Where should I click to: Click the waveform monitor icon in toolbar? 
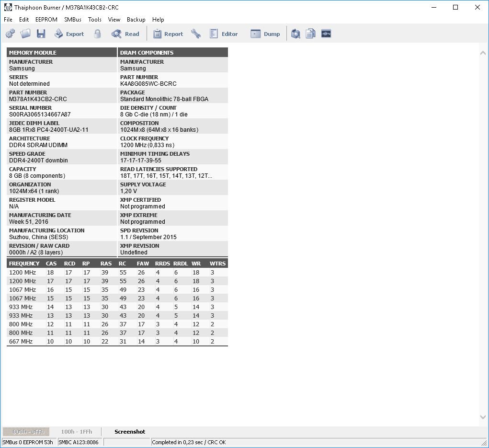[326, 34]
